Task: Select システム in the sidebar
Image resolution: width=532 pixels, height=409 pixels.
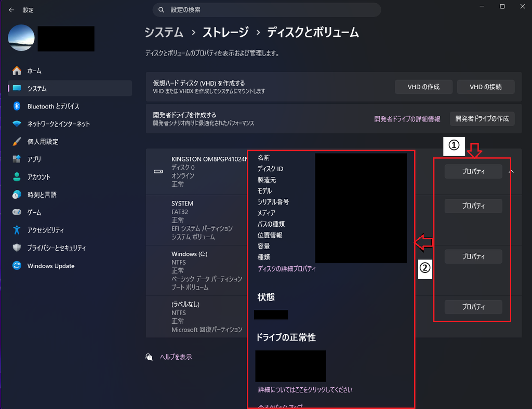Action: (70, 88)
